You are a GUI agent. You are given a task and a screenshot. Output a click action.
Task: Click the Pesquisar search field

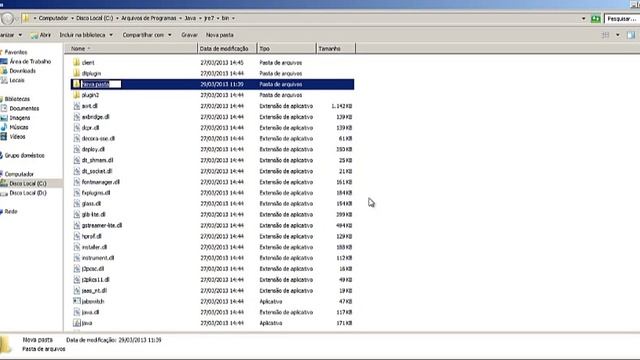point(622,19)
